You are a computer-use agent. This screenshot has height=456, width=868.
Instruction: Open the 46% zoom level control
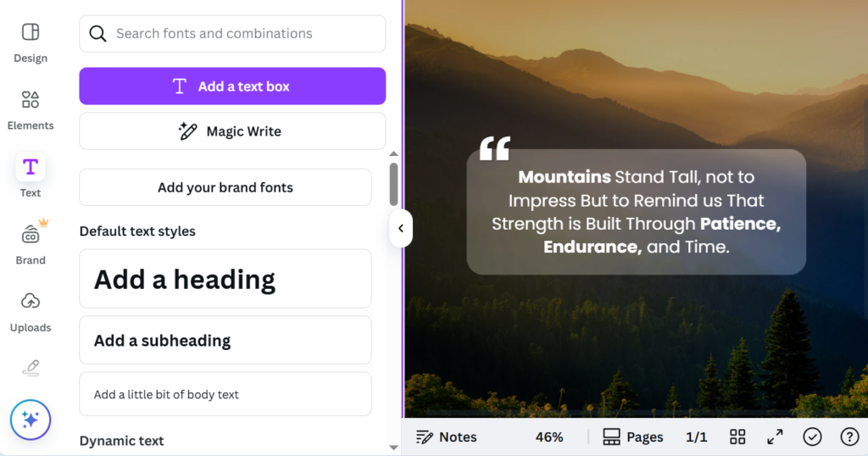tap(549, 437)
